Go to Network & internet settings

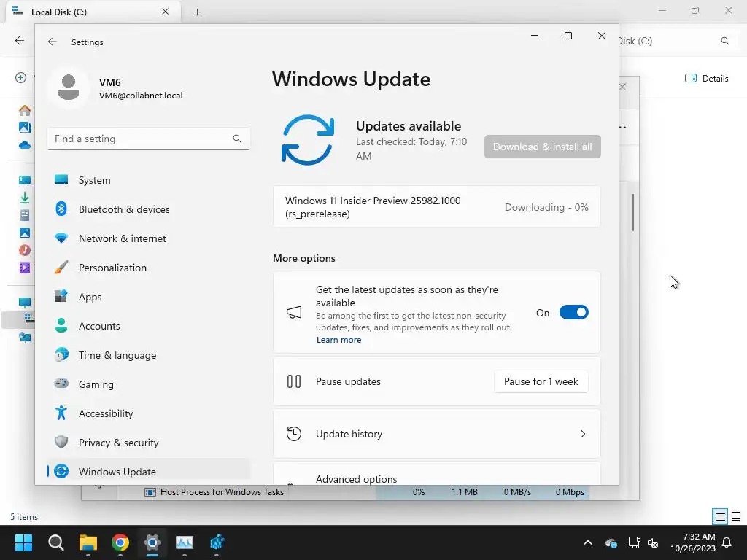(148, 238)
